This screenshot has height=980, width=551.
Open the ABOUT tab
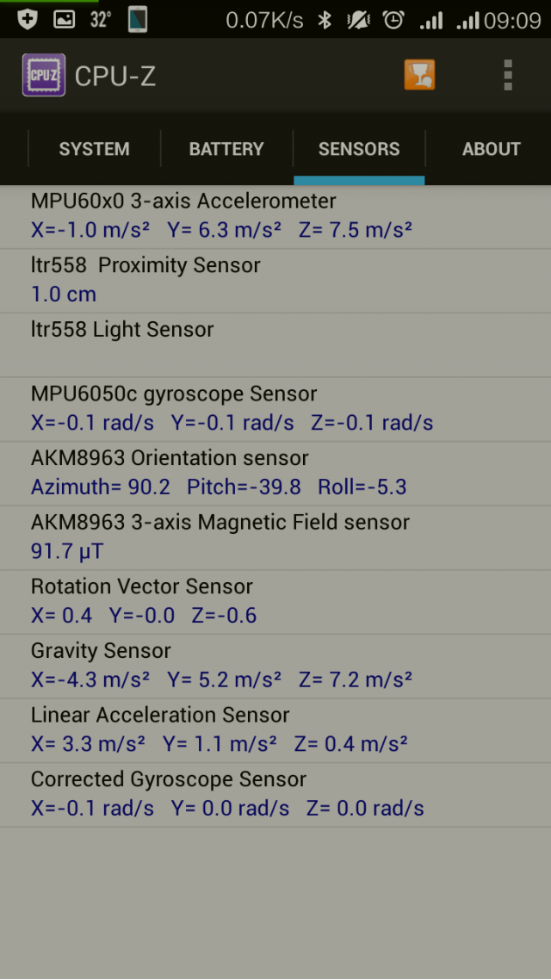[491, 149]
